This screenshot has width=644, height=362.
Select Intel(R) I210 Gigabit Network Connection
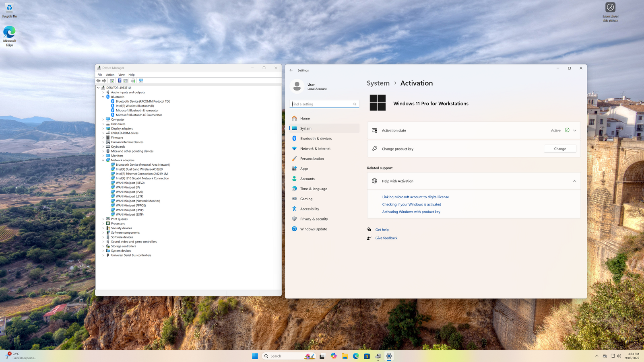click(x=142, y=178)
